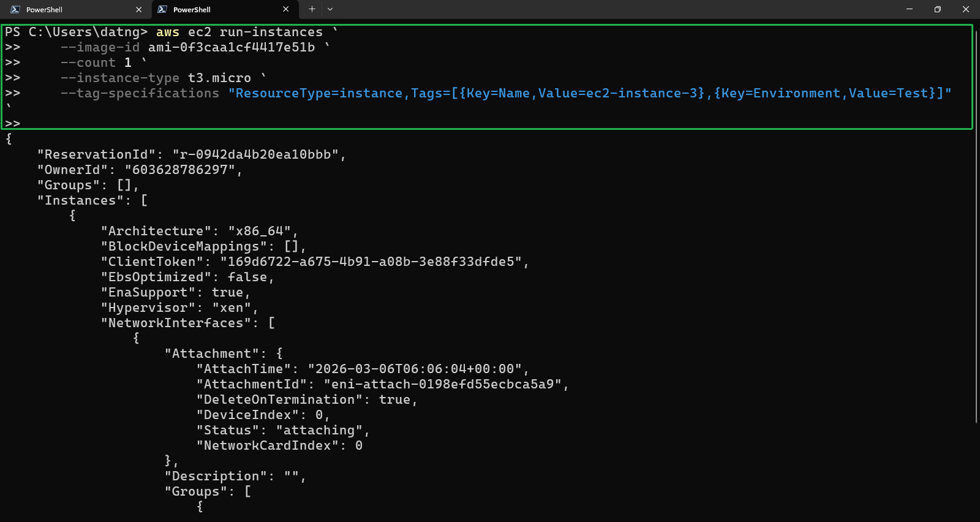
Task: Restore down the terminal window
Action: click(x=937, y=9)
